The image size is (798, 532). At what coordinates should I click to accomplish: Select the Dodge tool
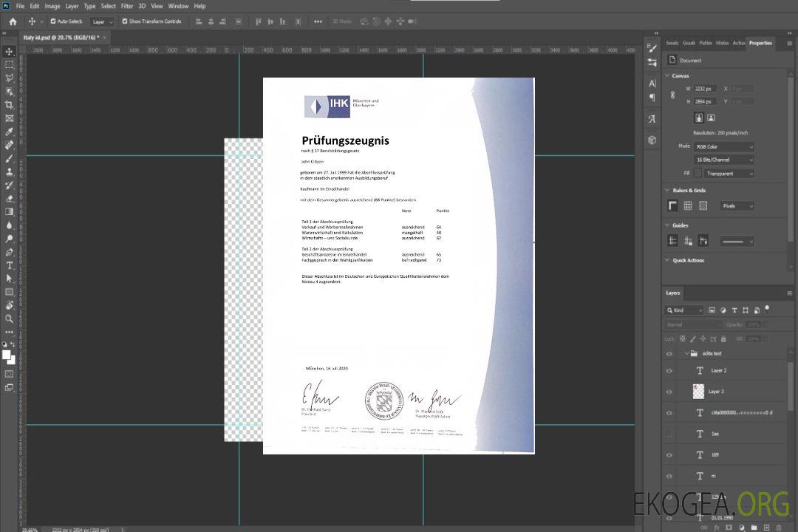point(9,238)
